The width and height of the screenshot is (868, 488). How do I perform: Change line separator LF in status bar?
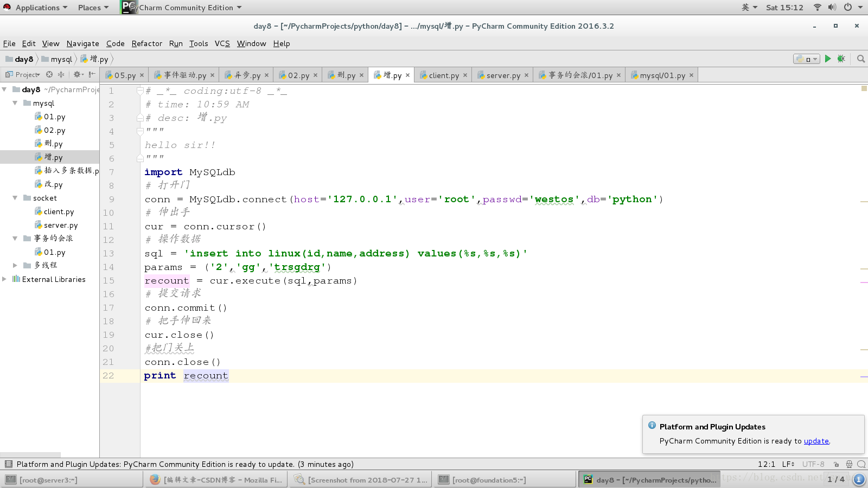[788, 464]
